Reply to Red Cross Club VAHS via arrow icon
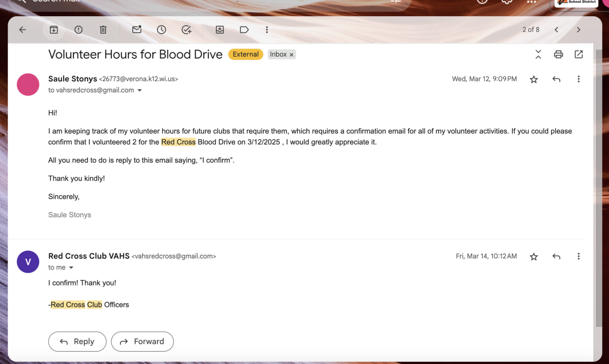 point(556,257)
